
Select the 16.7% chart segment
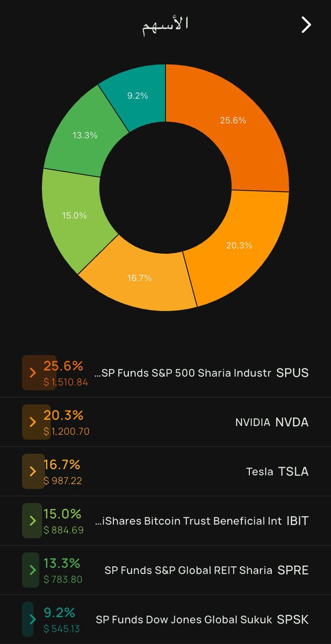click(140, 278)
